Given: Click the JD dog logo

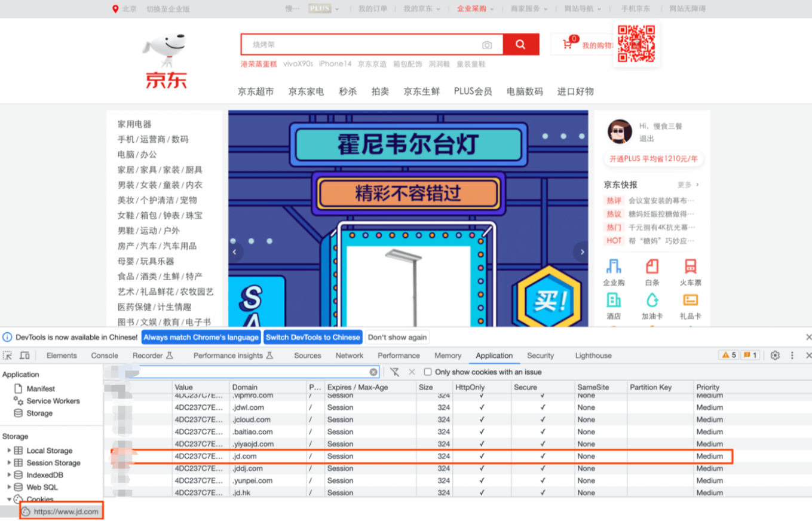Looking at the screenshot, I should [x=166, y=62].
